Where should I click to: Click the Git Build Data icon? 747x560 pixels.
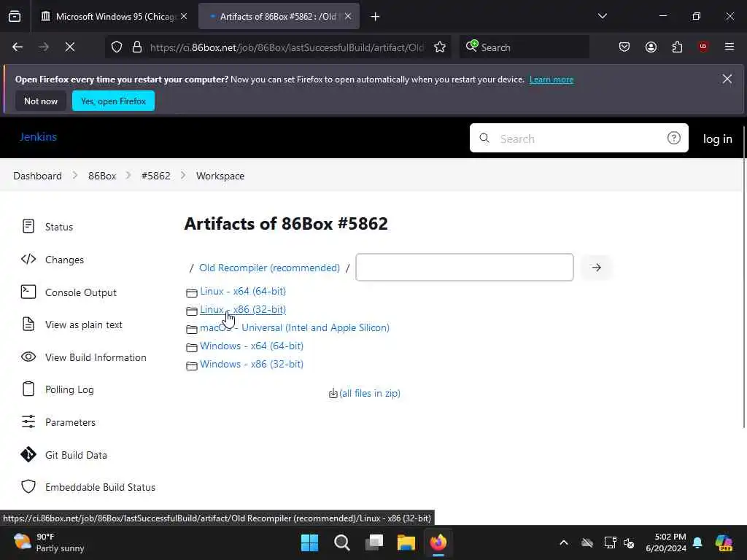[28, 454]
